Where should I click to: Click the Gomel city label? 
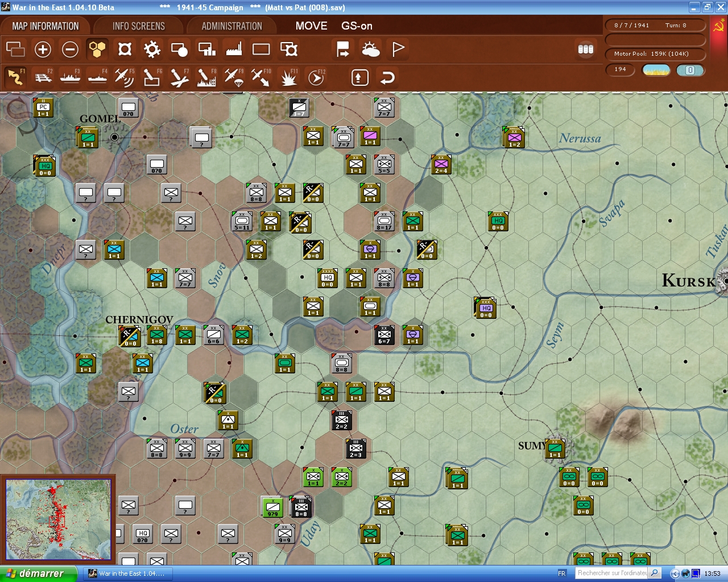(100, 119)
